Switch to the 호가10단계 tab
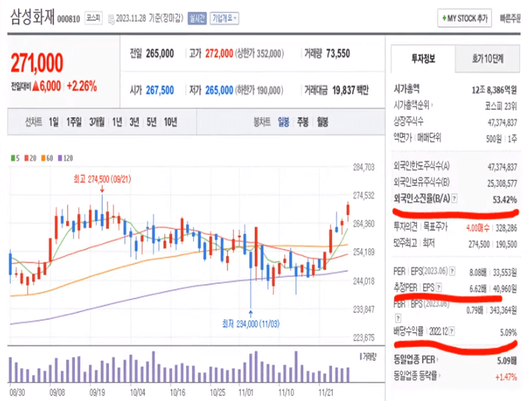 (487, 59)
